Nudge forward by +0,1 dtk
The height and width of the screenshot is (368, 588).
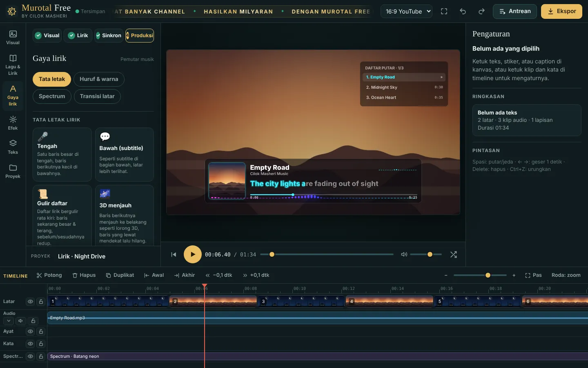point(256,275)
